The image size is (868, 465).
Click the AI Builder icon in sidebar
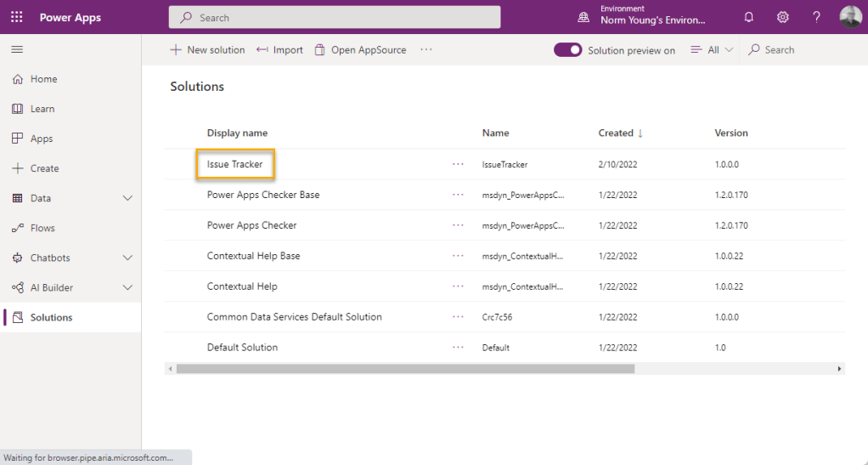(x=18, y=287)
